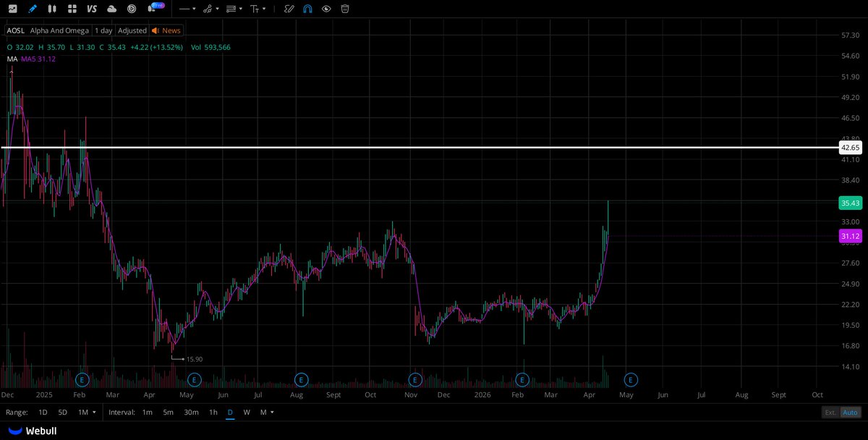The width and height of the screenshot is (868, 440).
Task: Click the icon with the Free badge
Action: click(155, 8)
